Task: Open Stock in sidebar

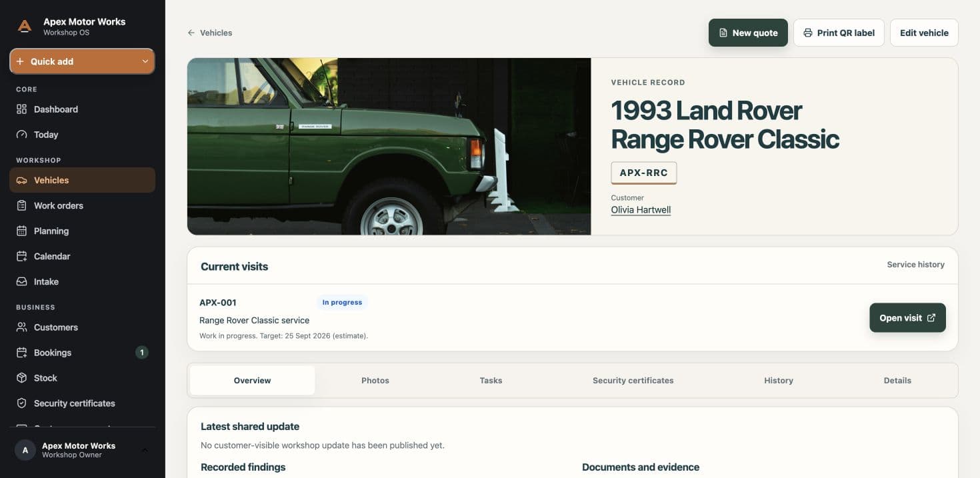Action: click(x=82, y=378)
